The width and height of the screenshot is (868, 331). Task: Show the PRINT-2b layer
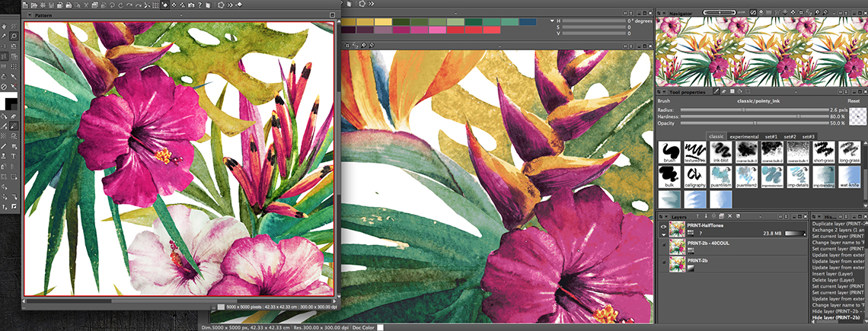pos(664,262)
